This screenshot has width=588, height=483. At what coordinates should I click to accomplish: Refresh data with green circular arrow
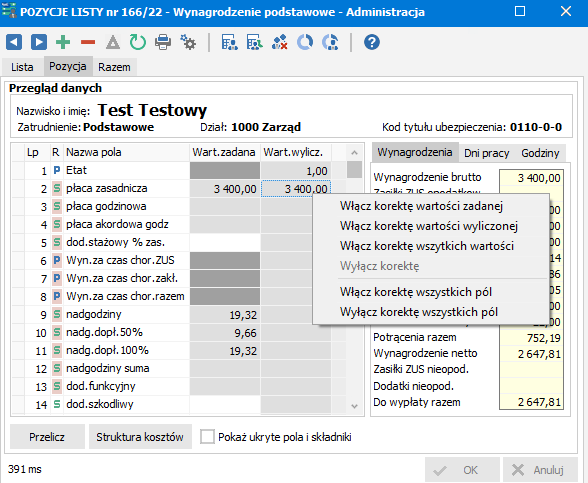click(x=138, y=42)
